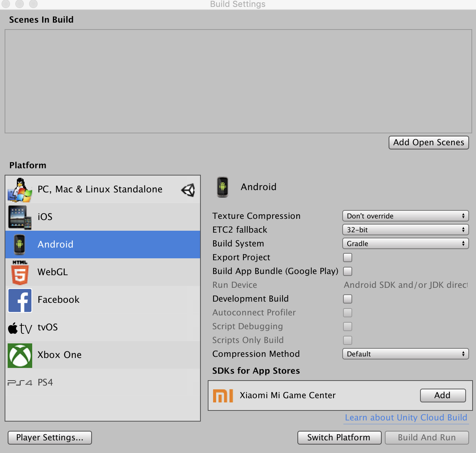This screenshot has height=453, width=476.
Task: Click the PS4 logo icon
Action: tap(20, 382)
